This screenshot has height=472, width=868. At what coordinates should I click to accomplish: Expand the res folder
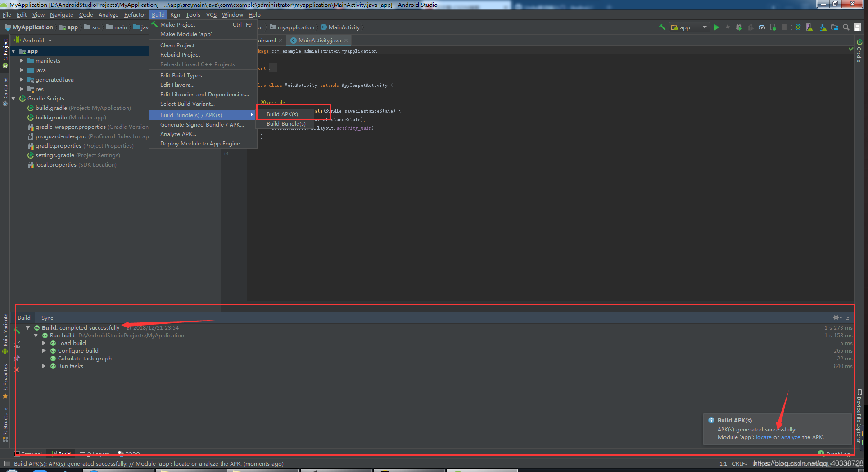(x=21, y=89)
